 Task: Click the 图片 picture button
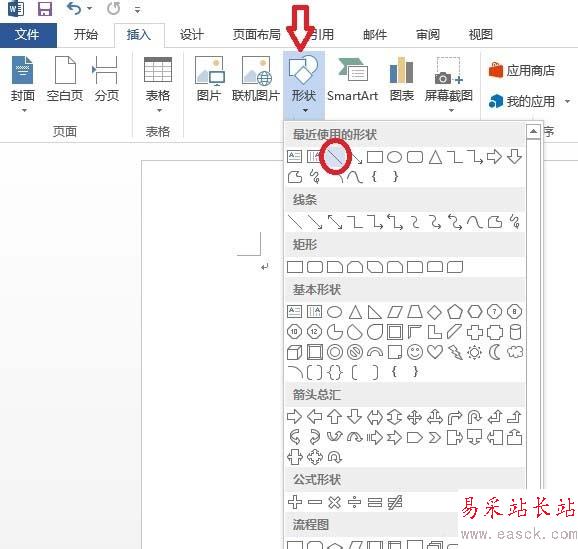point(209,80)
